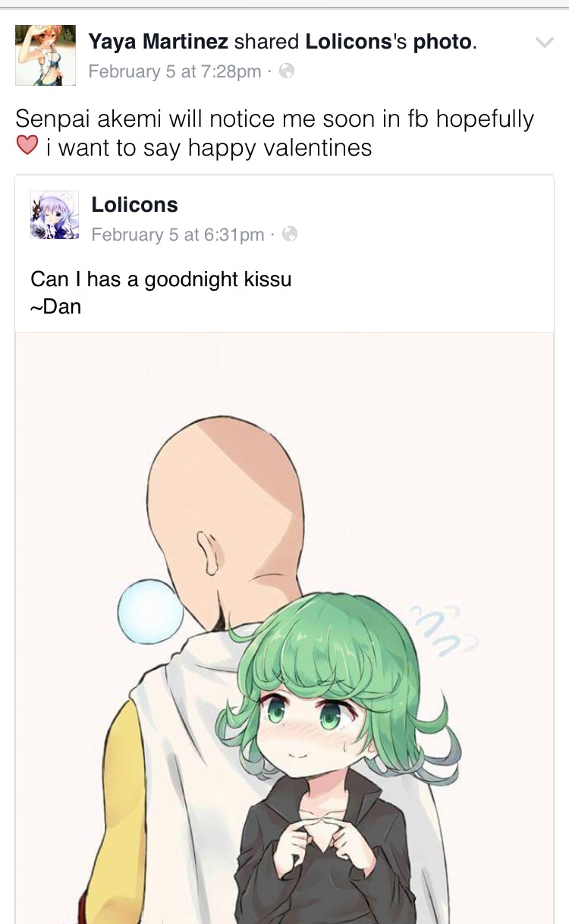Open the Lolicons page avatar
This screenshot has width=569, height=924.
coord(55,215)
